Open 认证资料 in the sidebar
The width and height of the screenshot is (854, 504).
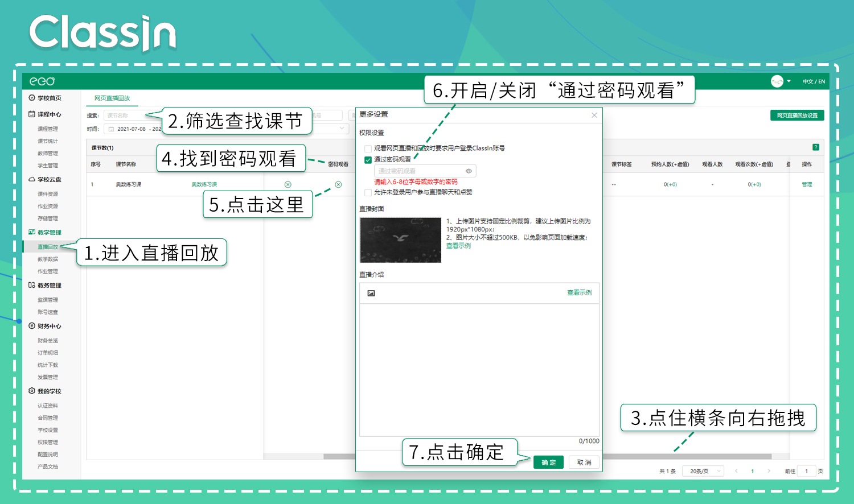(48, 406)
